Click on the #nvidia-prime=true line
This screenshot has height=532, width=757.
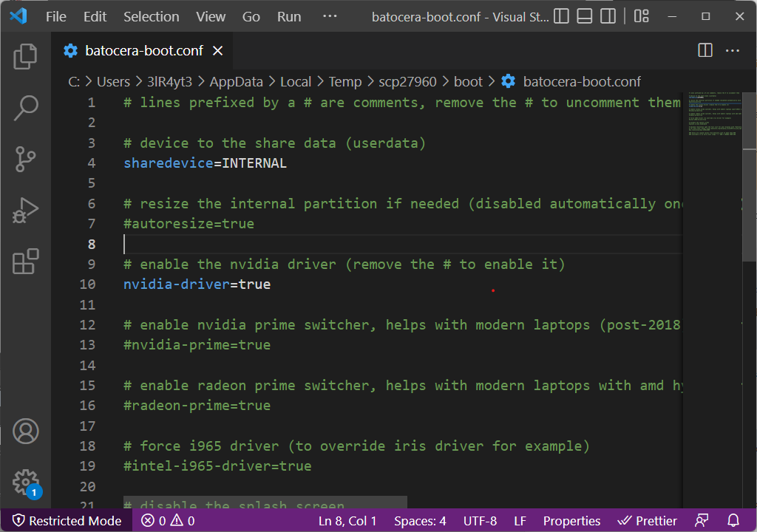point(197,344)
